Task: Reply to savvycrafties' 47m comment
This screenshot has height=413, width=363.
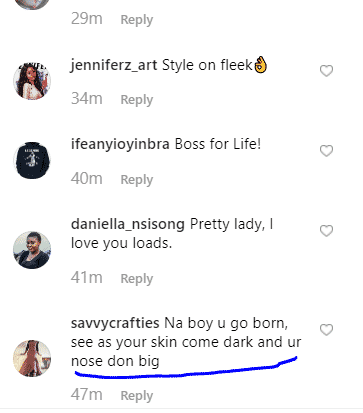Action: (137, 396)
